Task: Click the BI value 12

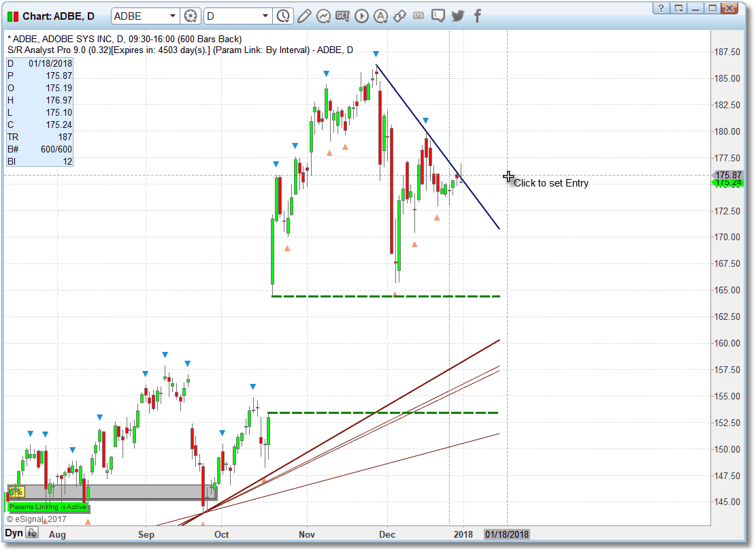Action: click(67, 162)
